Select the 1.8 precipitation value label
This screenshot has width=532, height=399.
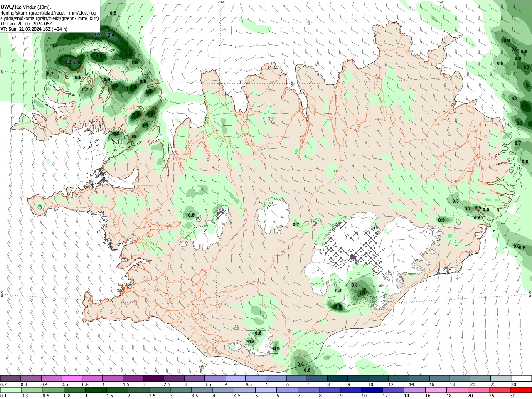pyautogui.click(x=99, y=56)
